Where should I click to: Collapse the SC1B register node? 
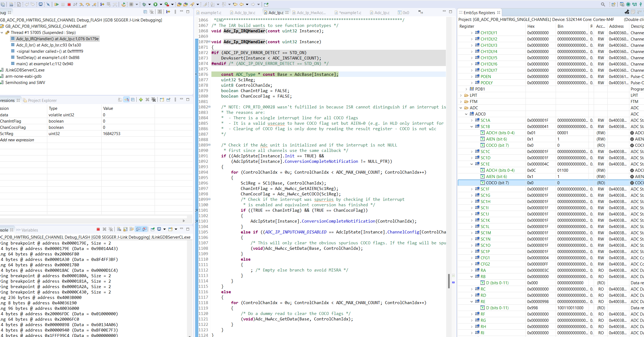(x=472, y=127)
